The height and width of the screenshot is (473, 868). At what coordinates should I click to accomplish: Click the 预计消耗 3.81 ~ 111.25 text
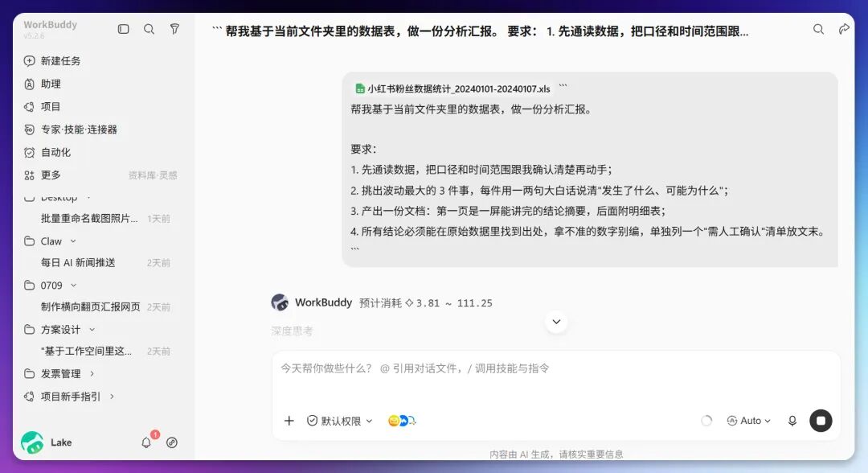pos(426,303)
